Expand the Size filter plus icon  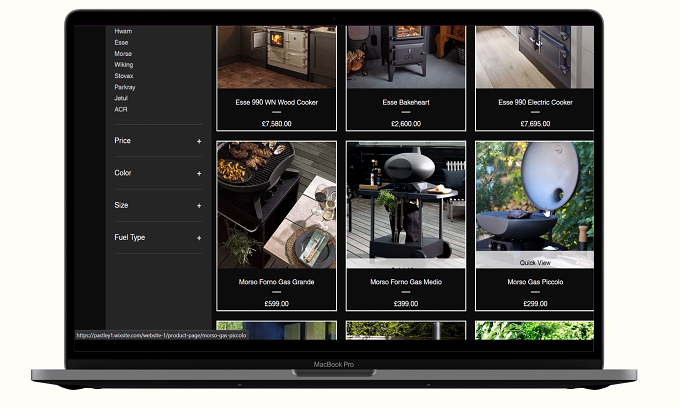coord(199,206)
